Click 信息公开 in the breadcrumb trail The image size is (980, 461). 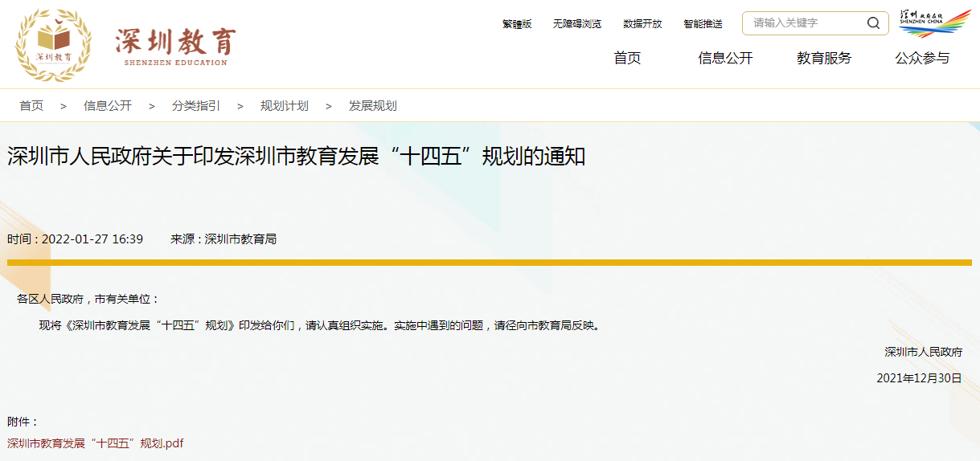click(x=108, y=106)
